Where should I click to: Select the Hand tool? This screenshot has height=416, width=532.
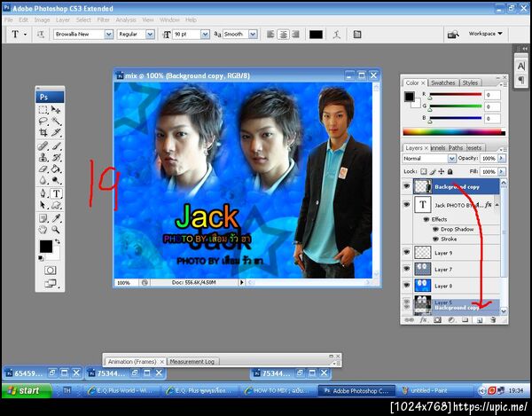click(x=43, y=230)
